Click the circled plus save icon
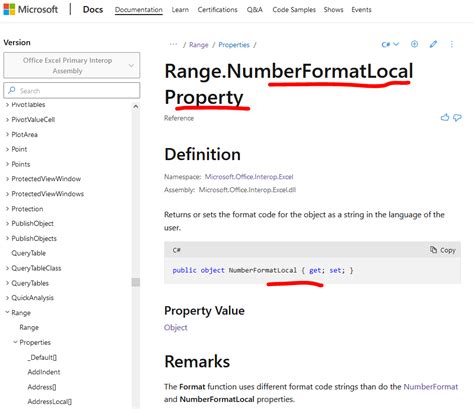The image size is (474, 409). (414, 44)
